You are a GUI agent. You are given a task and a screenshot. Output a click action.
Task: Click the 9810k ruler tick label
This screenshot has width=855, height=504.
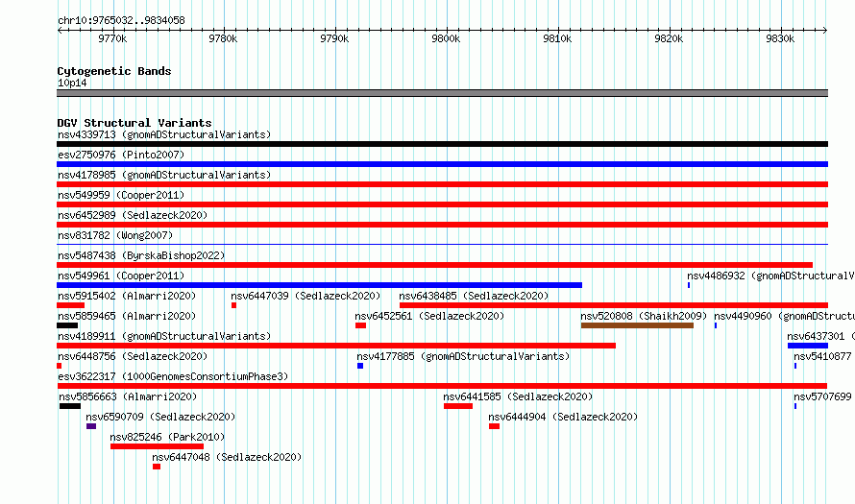pyautogui.click(x=557, y=38)
